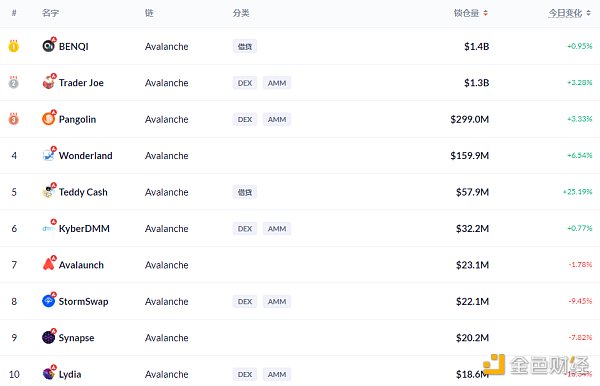The width and height of the screenshot is (600, 386).
Task: Click the 分类 column header
Action: point(241,13)
